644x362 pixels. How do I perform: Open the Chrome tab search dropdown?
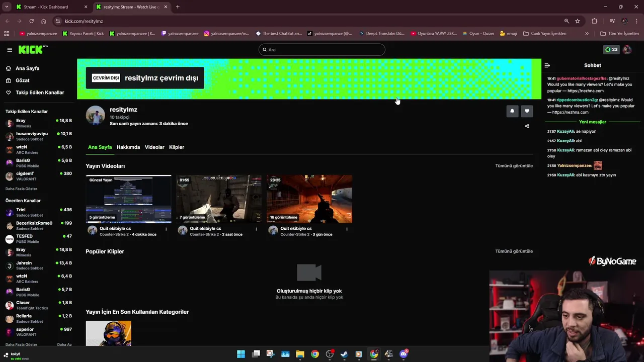[7, 7]
